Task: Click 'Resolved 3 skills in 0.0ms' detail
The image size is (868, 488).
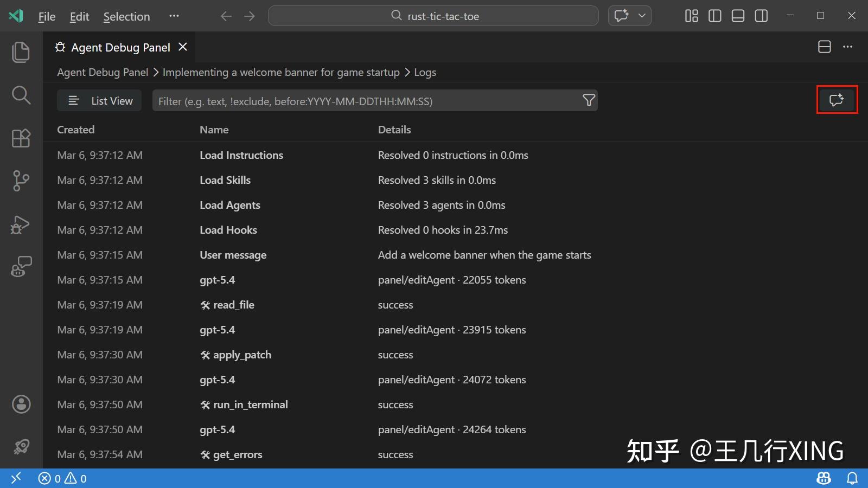Action: (437, 180)
